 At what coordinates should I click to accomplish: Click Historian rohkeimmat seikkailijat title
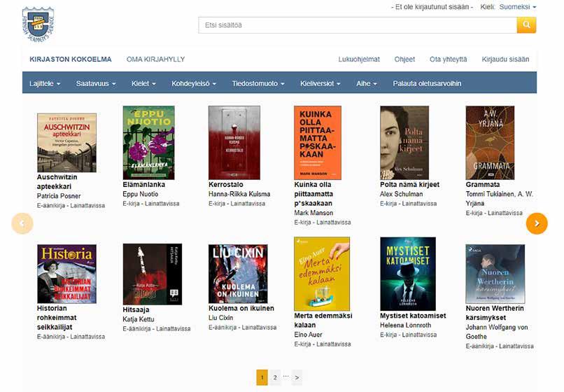57,318
